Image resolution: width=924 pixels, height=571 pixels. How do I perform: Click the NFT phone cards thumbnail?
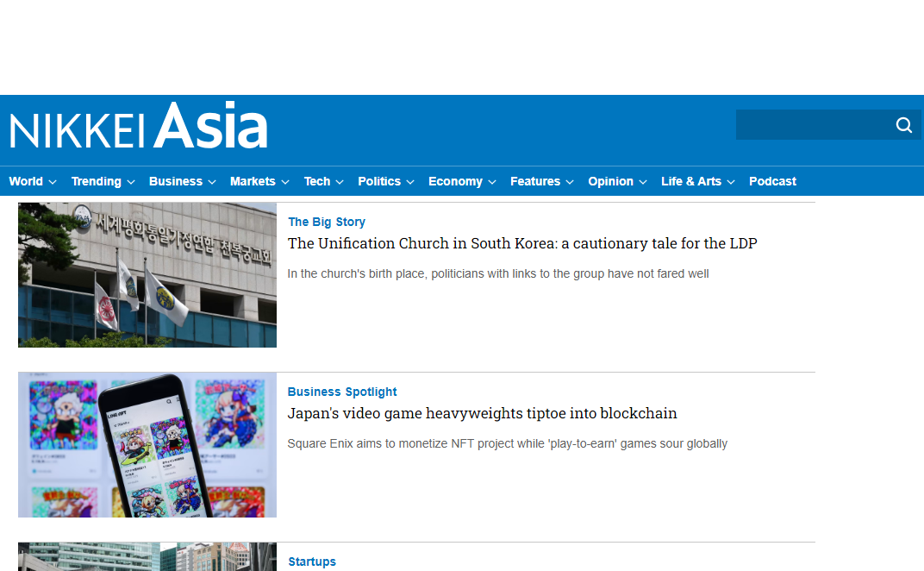click(147, 445)
